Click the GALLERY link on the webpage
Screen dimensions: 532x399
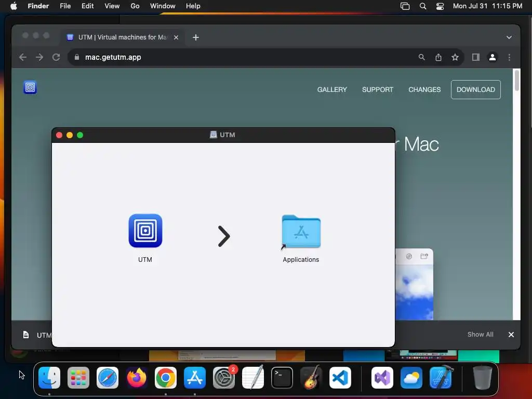pyautogui.click(x=332, y=89)
